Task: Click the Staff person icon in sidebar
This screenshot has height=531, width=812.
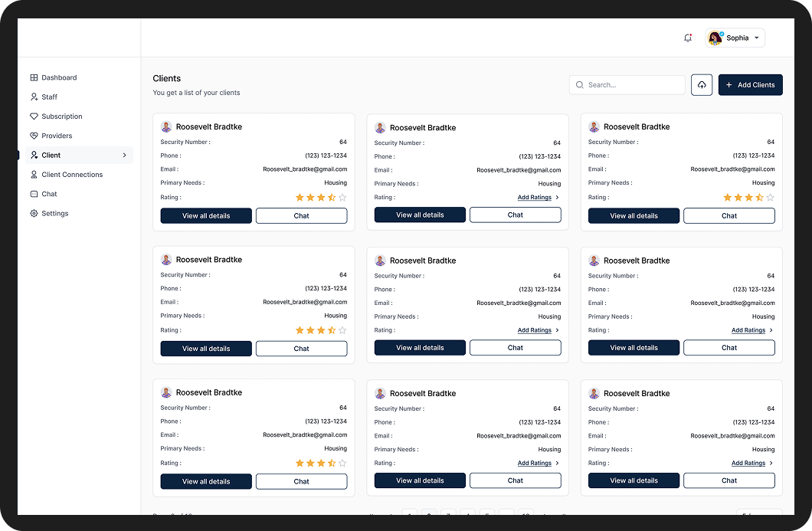Action: pyautogui.click(x=34, y=97)
